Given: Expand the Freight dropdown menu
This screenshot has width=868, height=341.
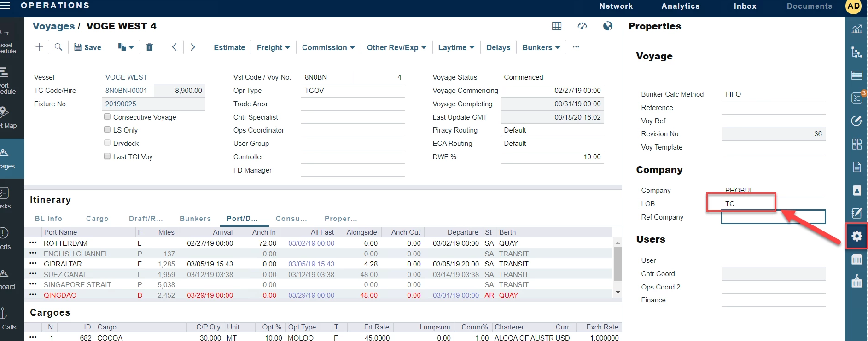Looking at the screenshot, I should tap(274, 47).
